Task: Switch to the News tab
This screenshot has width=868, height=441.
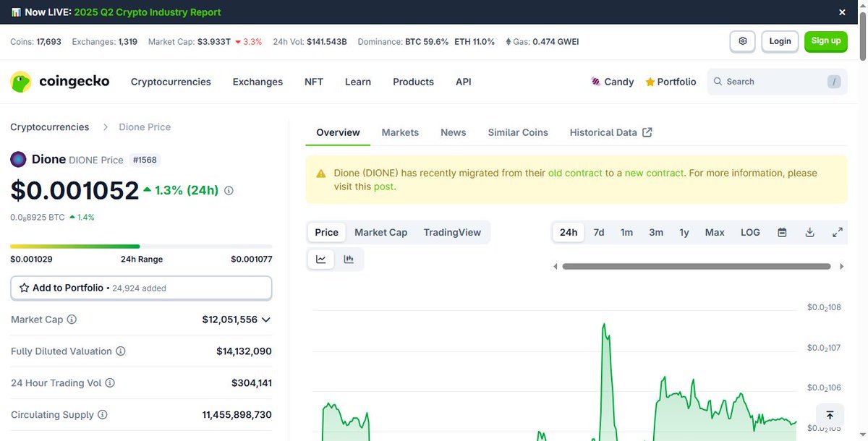Action: click(454, 132)
